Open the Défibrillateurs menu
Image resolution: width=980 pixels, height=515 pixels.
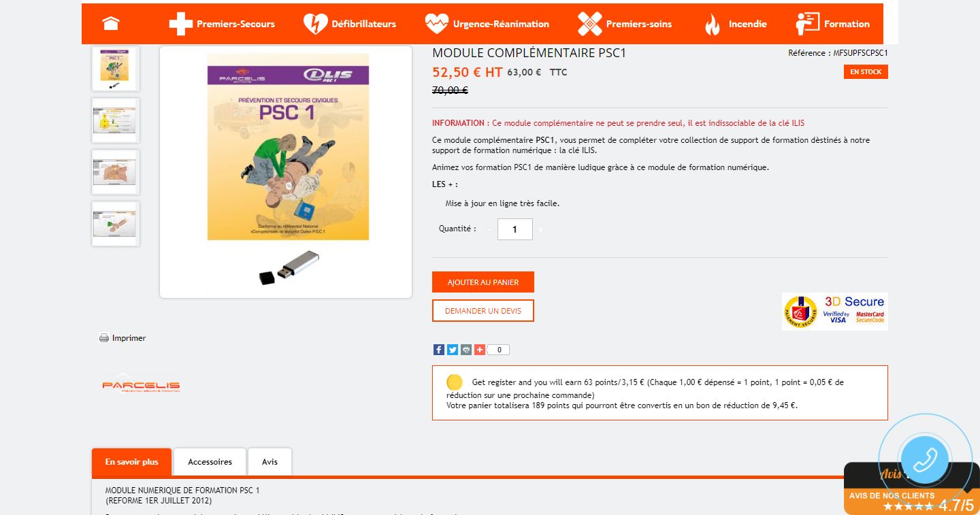coord(350,24)
